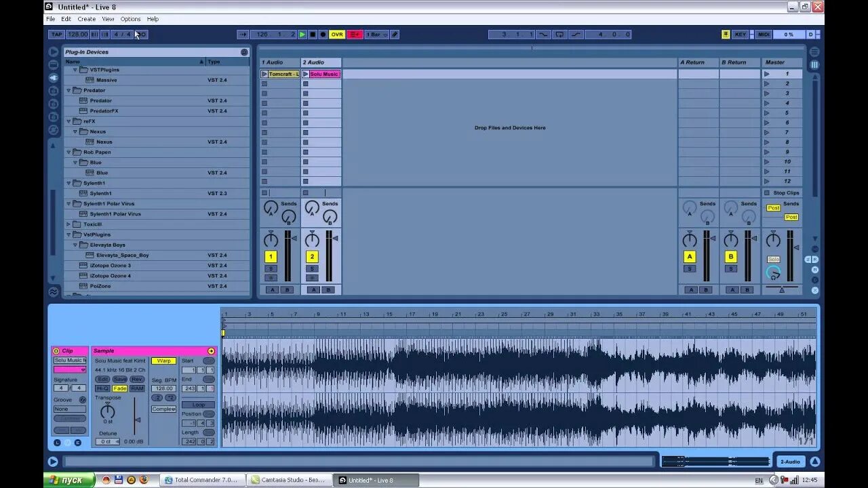Toggle the yellow computer MIDI keyboard icon

click(x=726, y=35)
